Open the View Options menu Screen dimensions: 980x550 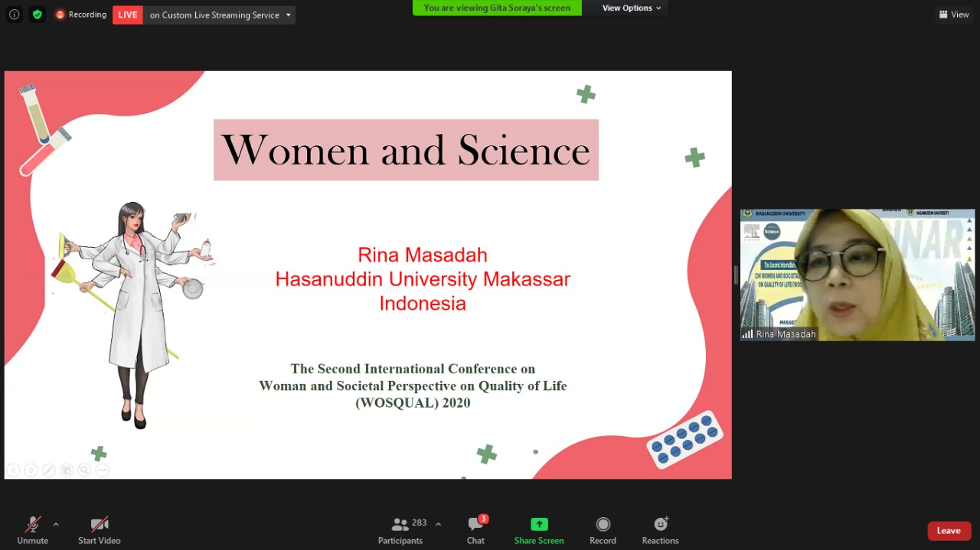632,8
